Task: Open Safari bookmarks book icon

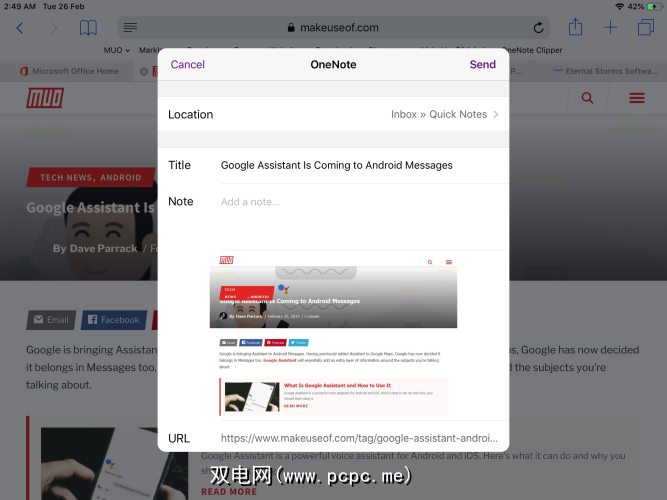Action: click(88, 28)
